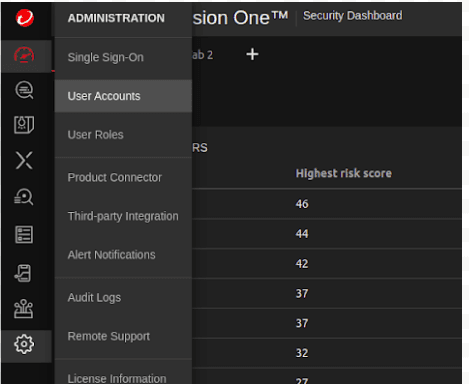
Task: Click the Trend Micro logo icon
Action: (x=25, y=18)
